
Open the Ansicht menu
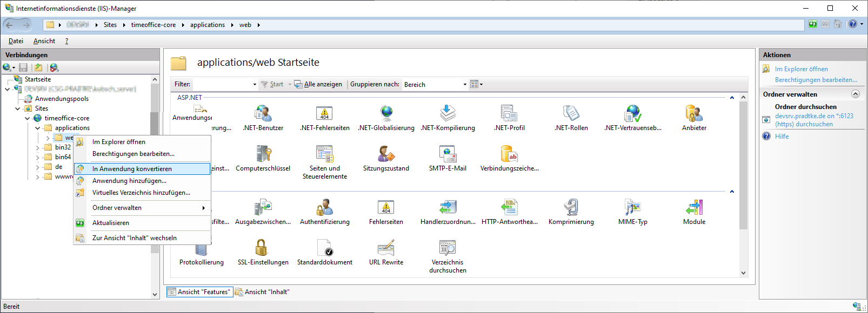tap(44, 41)
